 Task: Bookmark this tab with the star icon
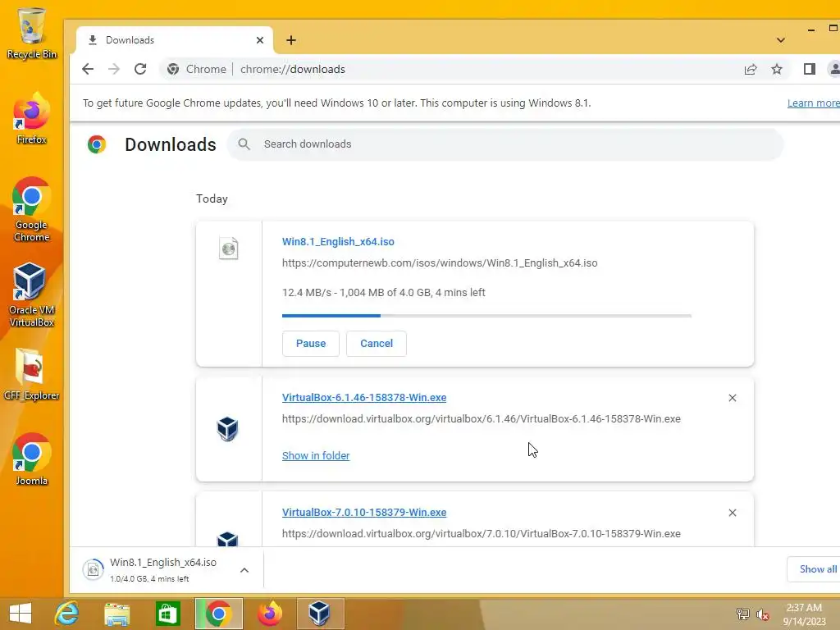777,69
